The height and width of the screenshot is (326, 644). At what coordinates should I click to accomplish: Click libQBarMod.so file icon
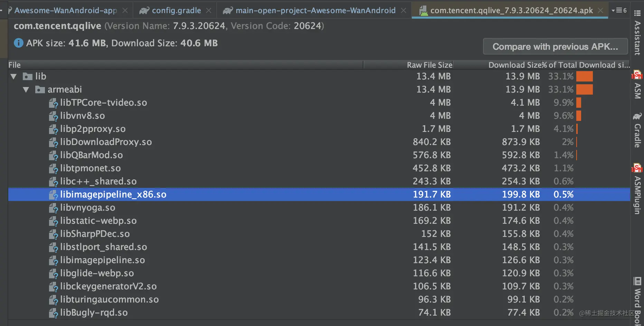click(x=53, y=155)
